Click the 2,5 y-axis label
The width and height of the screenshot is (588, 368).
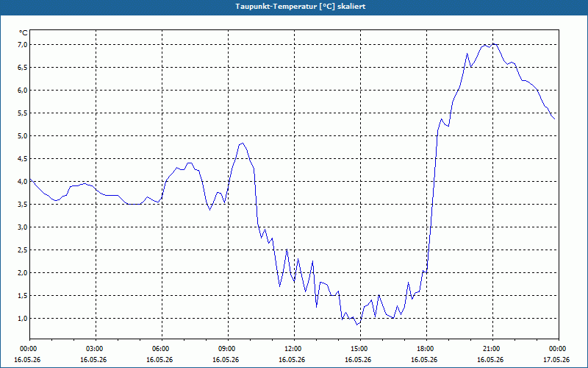(x=23, y=250)
